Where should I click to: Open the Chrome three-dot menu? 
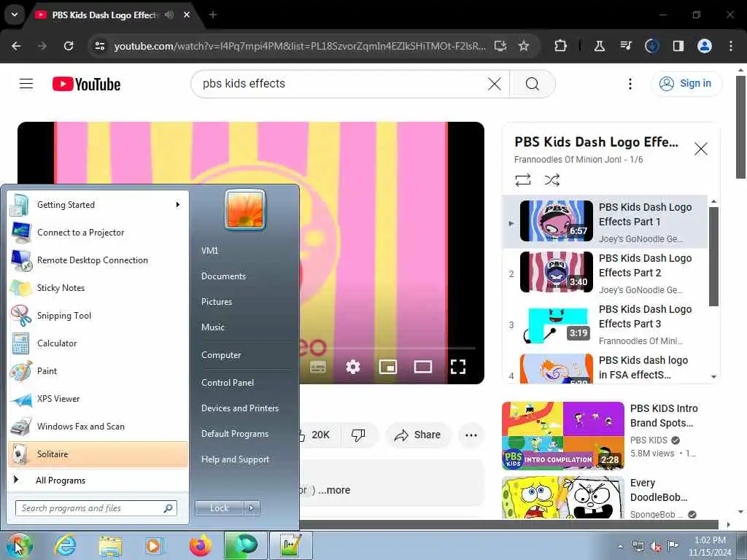(731, 46)
